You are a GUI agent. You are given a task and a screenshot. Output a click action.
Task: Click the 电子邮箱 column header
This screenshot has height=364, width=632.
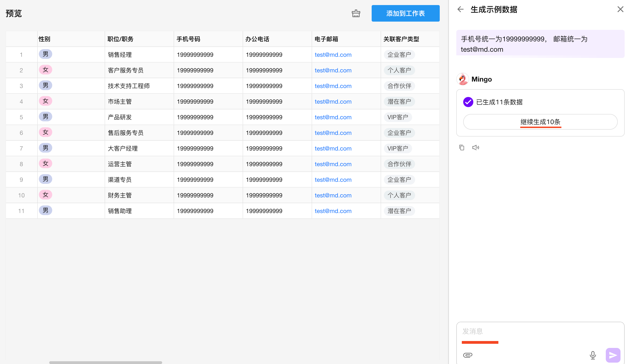point(326,39)
